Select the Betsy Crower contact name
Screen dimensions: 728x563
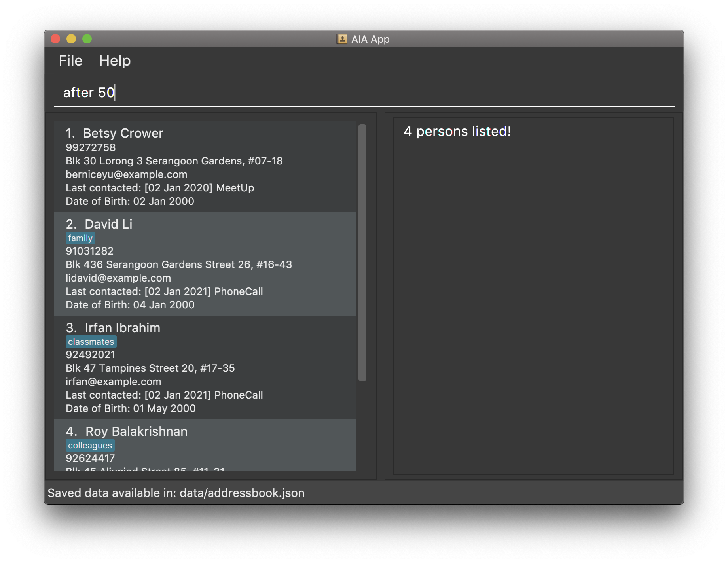tap(123, 133)
